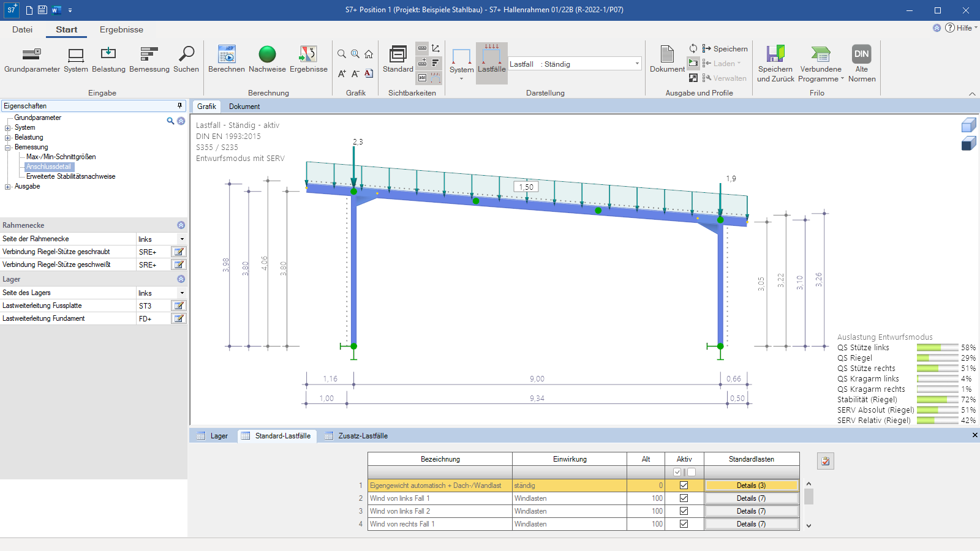Pin the Eigenschaften panel
Viewport: 980px width, 551px height.
[179, 106]
